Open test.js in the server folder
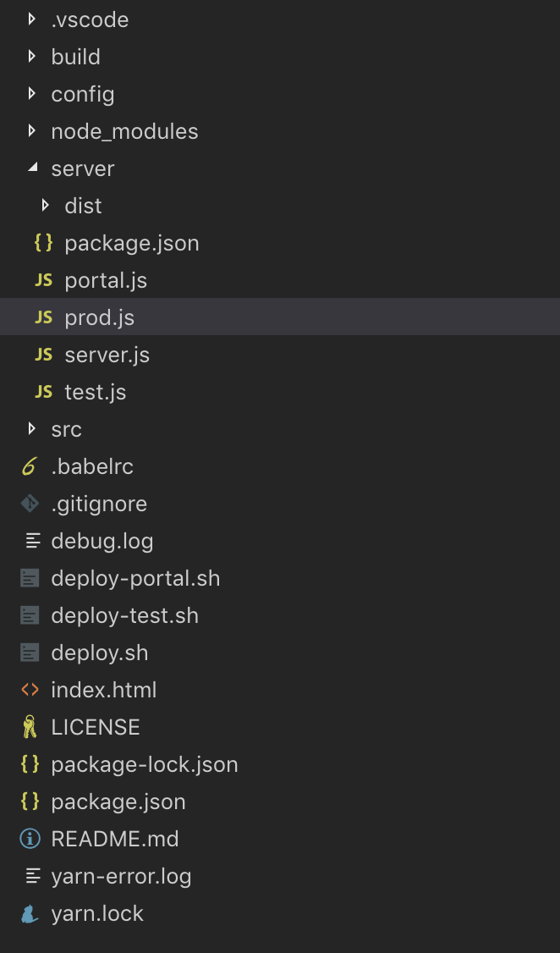Screen dimensions: 560x953 click(95, 392)
